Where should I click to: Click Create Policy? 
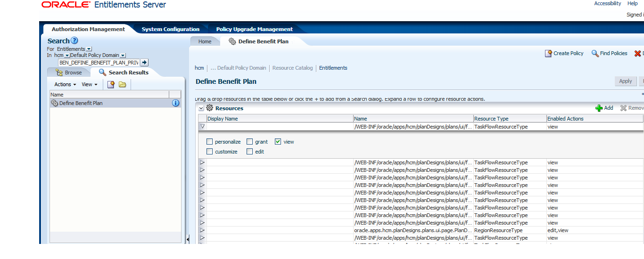[x=564, y=54]
